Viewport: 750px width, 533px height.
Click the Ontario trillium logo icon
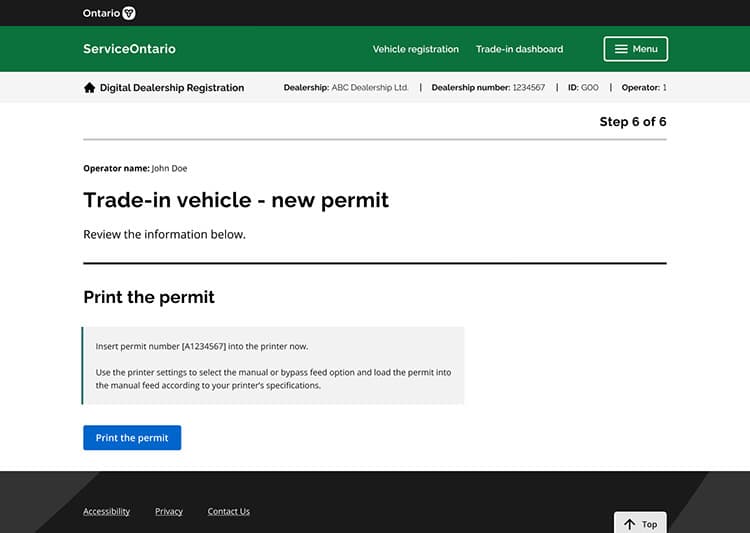pos(128,13)
